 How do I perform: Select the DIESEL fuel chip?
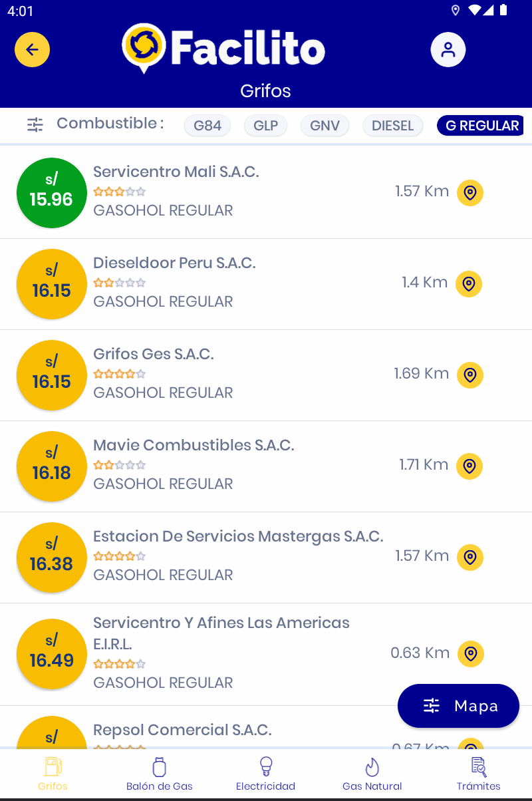[393, 126]
